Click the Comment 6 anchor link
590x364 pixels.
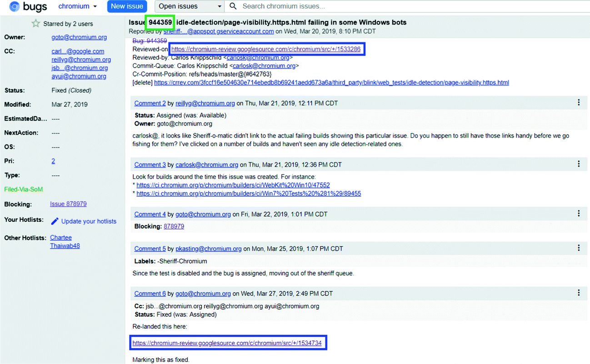click(150, 294)
